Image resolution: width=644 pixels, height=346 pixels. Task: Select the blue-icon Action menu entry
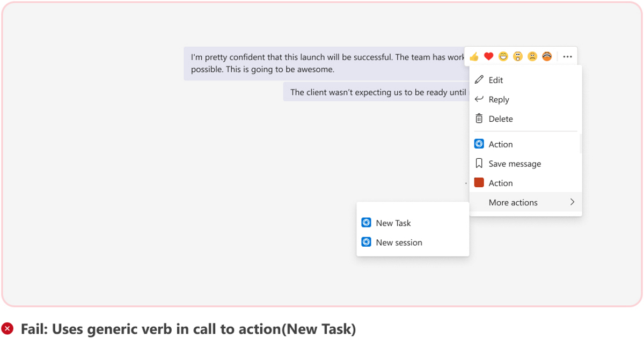coord(500,144)
